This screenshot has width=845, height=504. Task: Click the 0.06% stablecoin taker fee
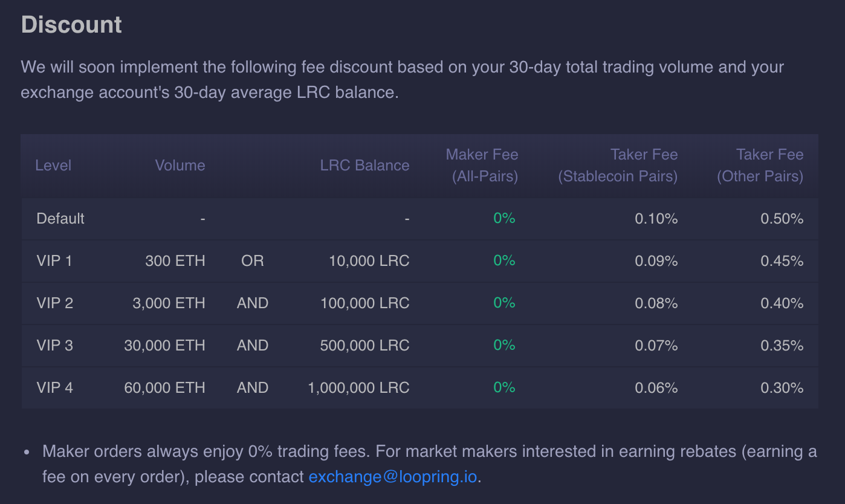656,388
